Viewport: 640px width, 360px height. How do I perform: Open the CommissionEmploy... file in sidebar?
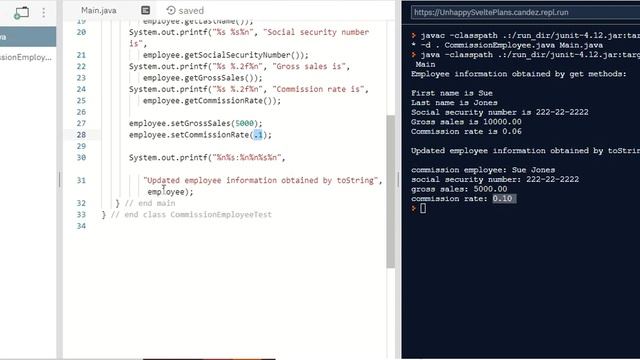pos(26,57)
